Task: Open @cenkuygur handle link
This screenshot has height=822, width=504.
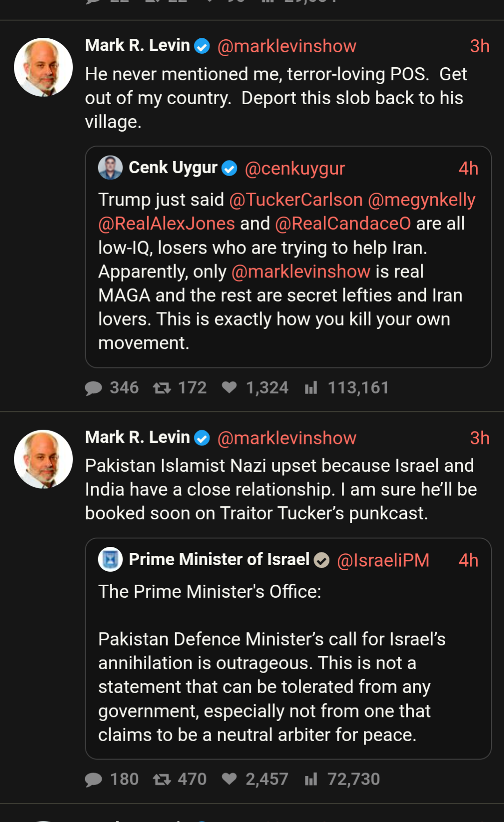Action: point(295,169)
